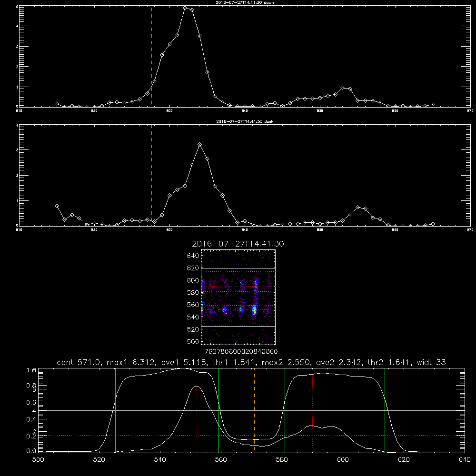
Task: Click the '0.4' label on bottom plot y-axis
Action: 31,419
